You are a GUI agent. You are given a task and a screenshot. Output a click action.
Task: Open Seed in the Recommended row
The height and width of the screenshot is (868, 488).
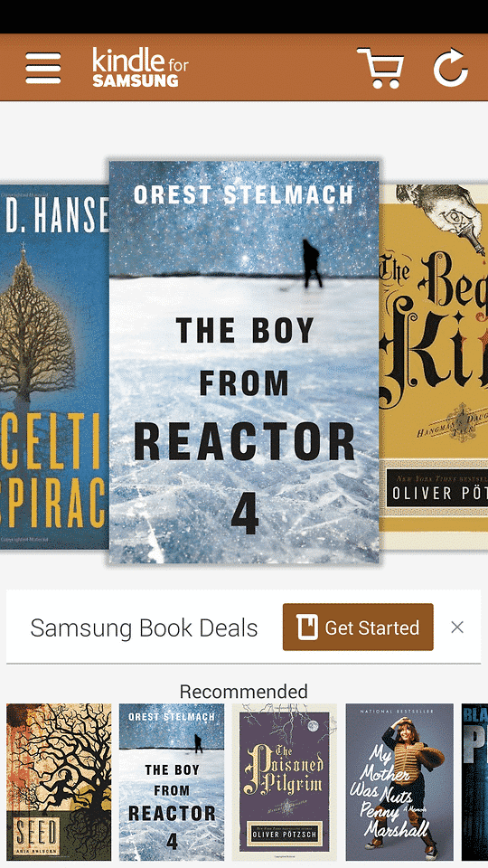click(59, 782)
